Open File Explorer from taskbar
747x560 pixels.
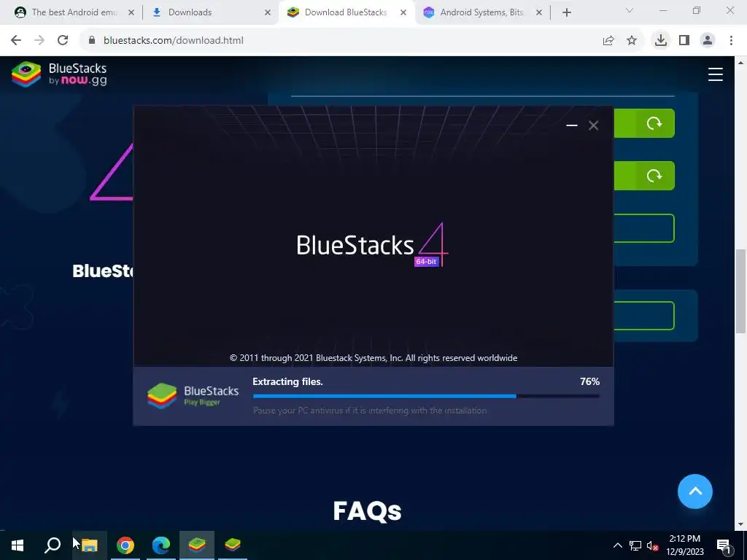[x=89, y=545]
